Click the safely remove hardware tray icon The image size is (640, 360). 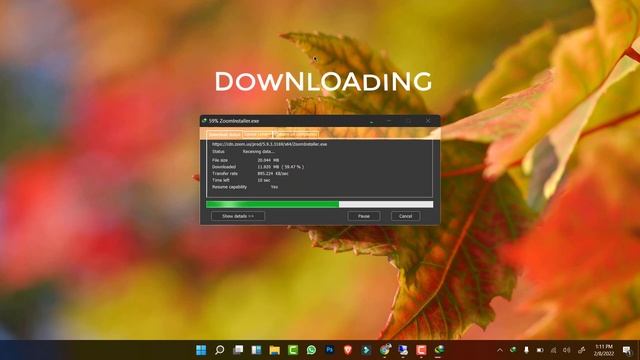click(527, 350)
